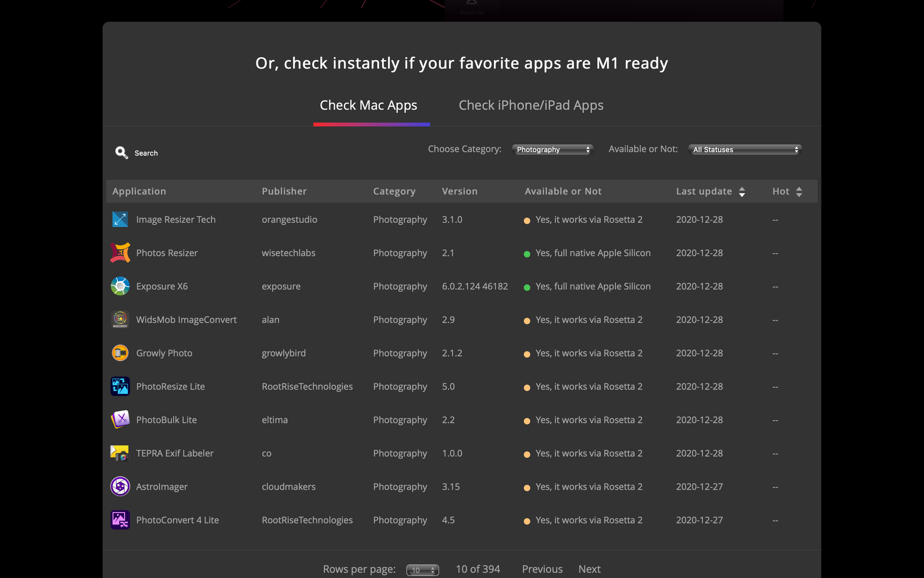
Task: Change the rows per page selector
Action: click(422, 570)
